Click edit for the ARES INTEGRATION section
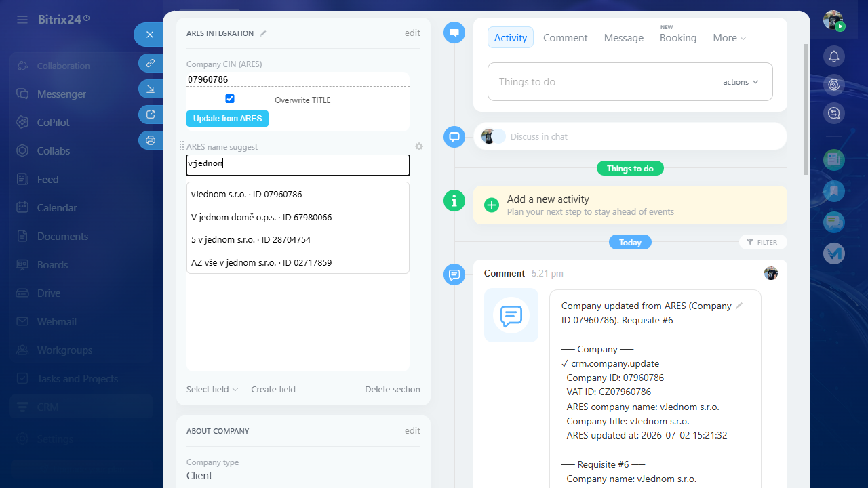Viewport: 868px width, 488px height. click(412, 33)
